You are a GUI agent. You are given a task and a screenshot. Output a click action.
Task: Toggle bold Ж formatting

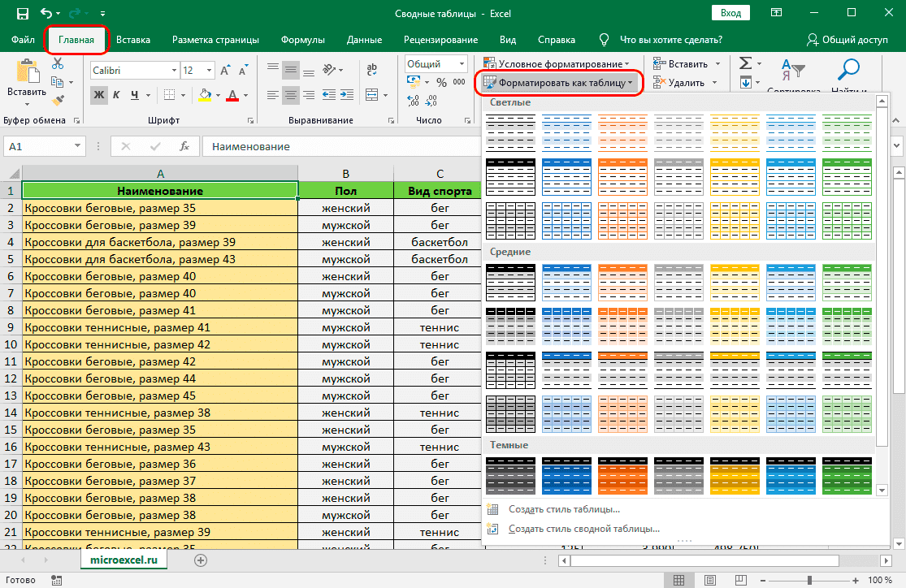[x=99, y=95]
